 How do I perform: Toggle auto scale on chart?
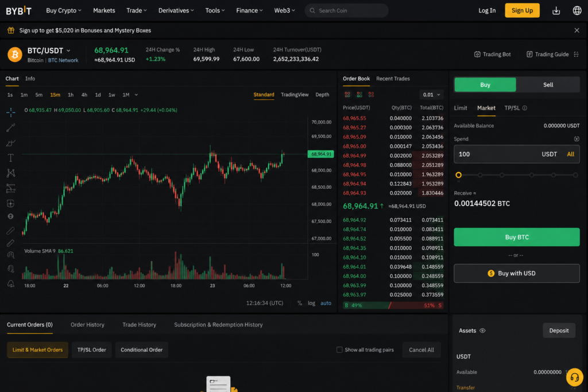point(326,303)
